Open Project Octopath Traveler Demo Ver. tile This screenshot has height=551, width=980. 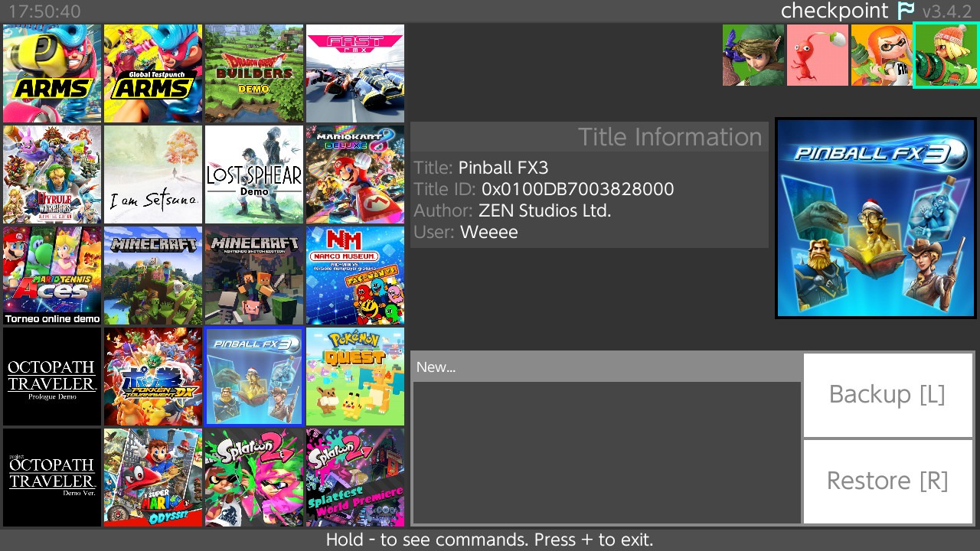52,478
